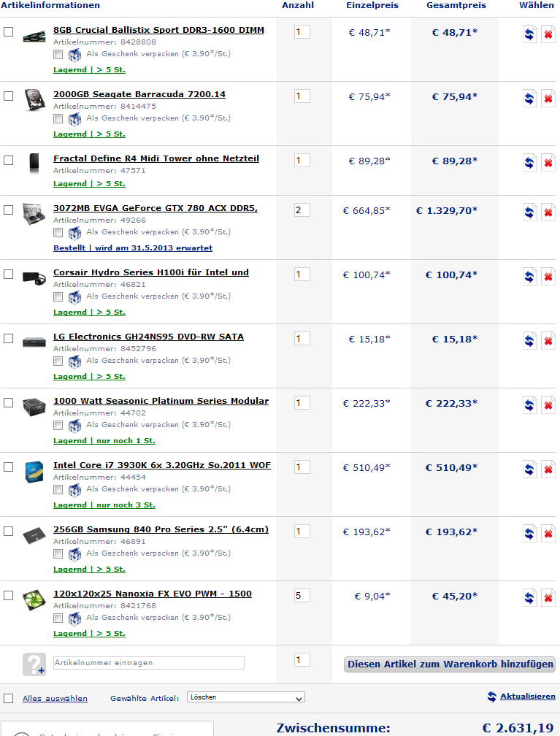This screenshot has height=736, width=560.
Task: Click quantity field for Nanoxia FX EVO fans
Action: coord(302,596)
